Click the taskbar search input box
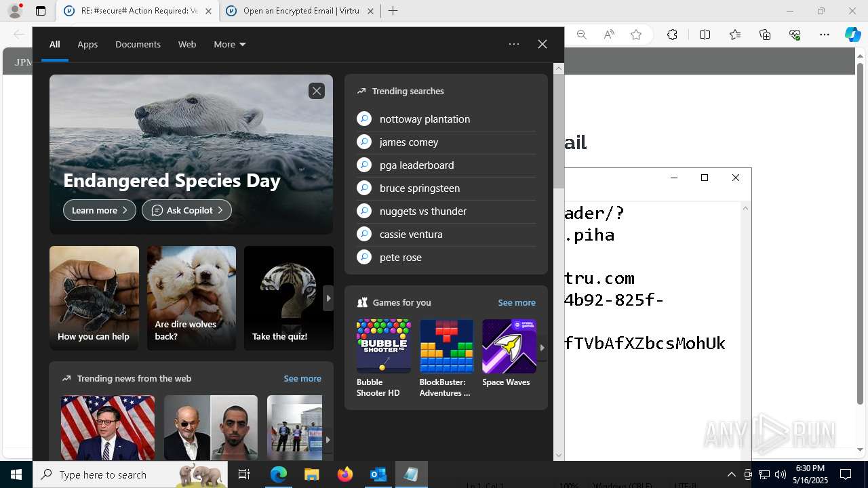The width and height of the screenshot is (868, 488). tap(132, 474)
